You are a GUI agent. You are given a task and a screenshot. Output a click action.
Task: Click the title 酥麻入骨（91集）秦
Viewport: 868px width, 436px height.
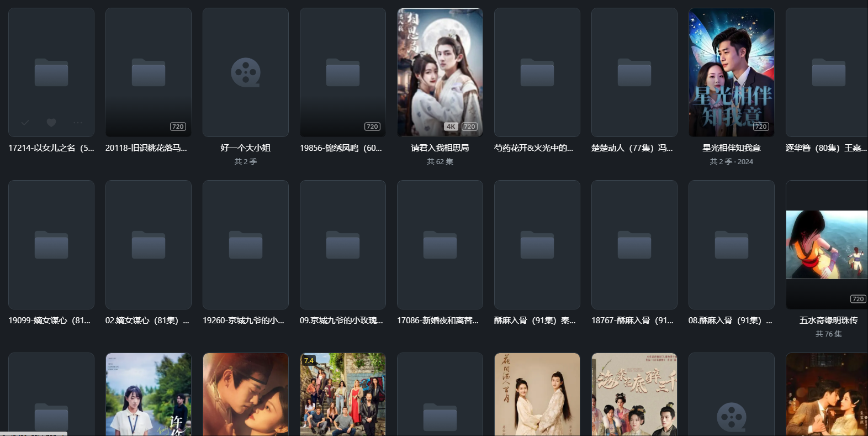(535, 321)
